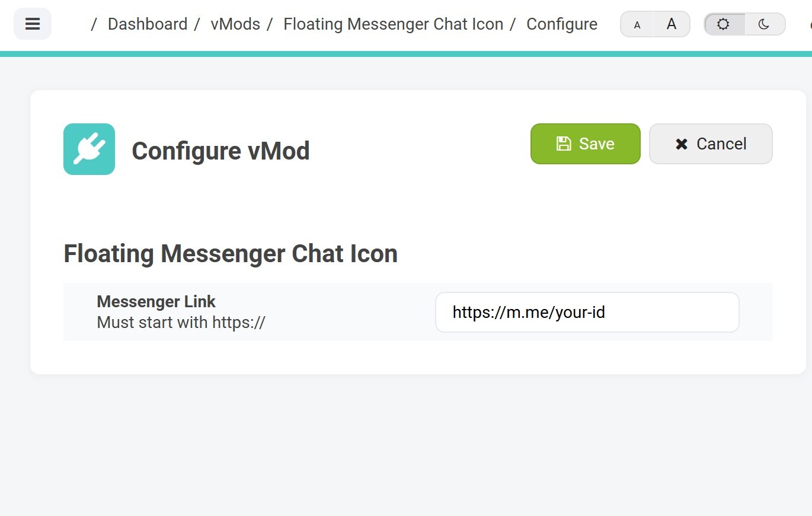Click the Configure vMod page heading
The width and height of the screenshot is (812, 516).
pos(220,151)
